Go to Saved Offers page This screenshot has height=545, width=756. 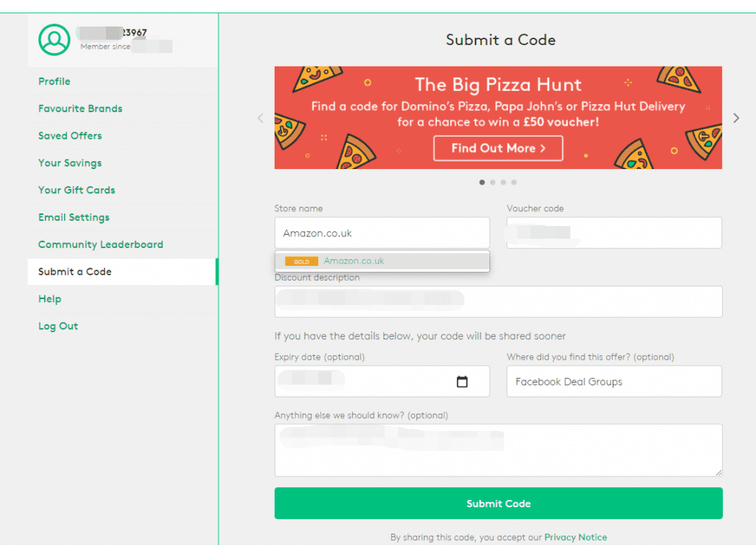coord(70,136)
